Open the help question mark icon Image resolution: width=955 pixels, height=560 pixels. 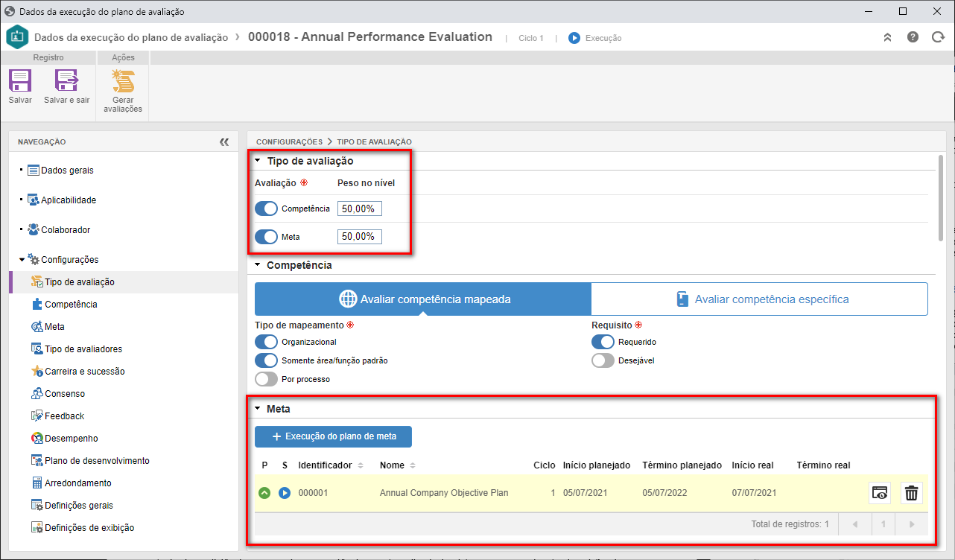[x=913, y=37]
